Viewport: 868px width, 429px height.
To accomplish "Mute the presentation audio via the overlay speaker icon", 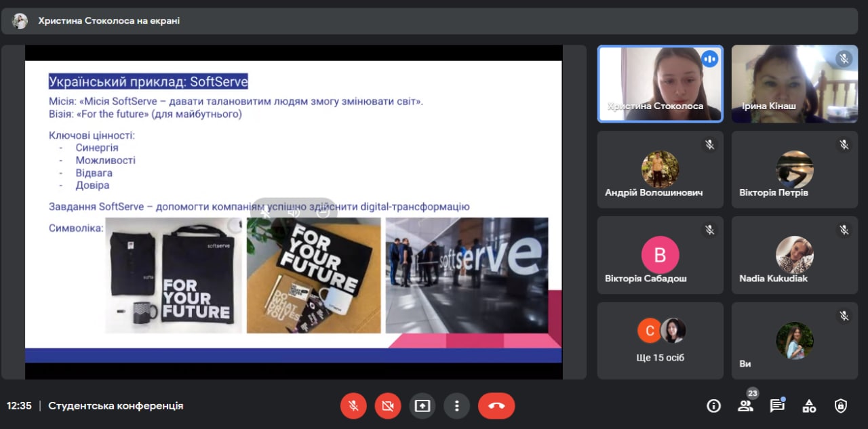I will pos(294,211).
